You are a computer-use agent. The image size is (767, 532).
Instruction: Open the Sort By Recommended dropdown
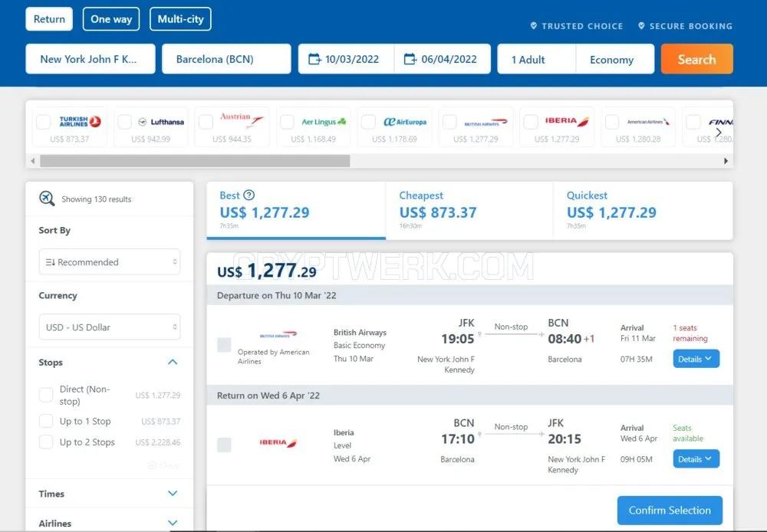[x=110, y=261]
